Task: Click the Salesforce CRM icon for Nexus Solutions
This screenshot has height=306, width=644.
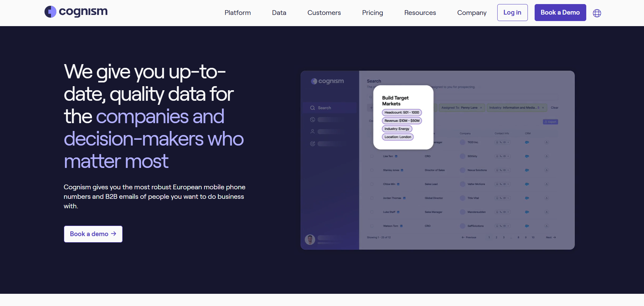Action: pos(527,170)
